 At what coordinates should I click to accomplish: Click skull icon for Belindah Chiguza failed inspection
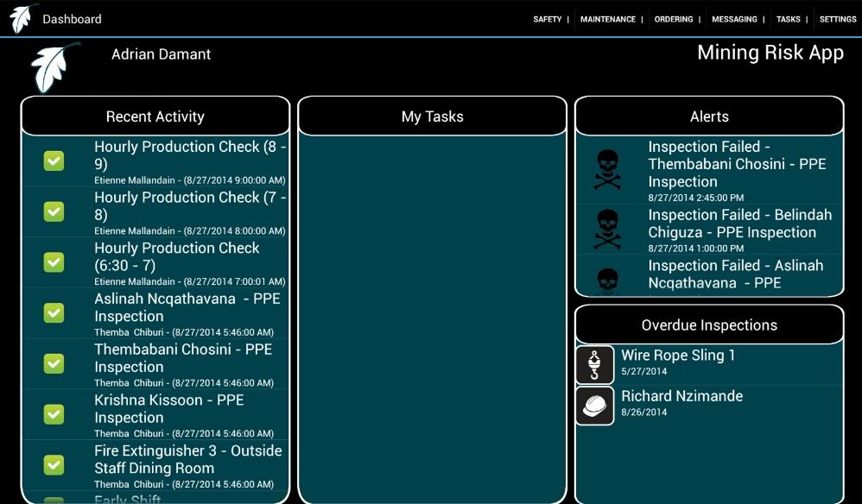click(607, 230)
